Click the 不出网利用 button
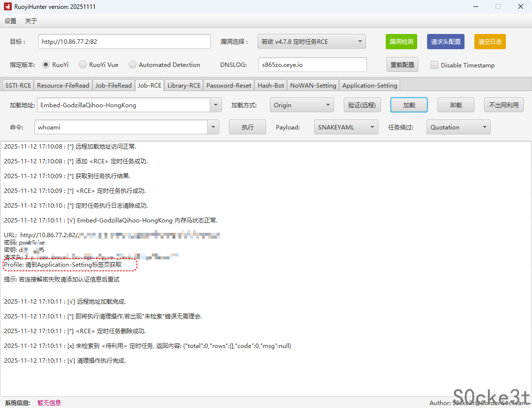This screenshot has height=408, width=532. click(504, 105)
